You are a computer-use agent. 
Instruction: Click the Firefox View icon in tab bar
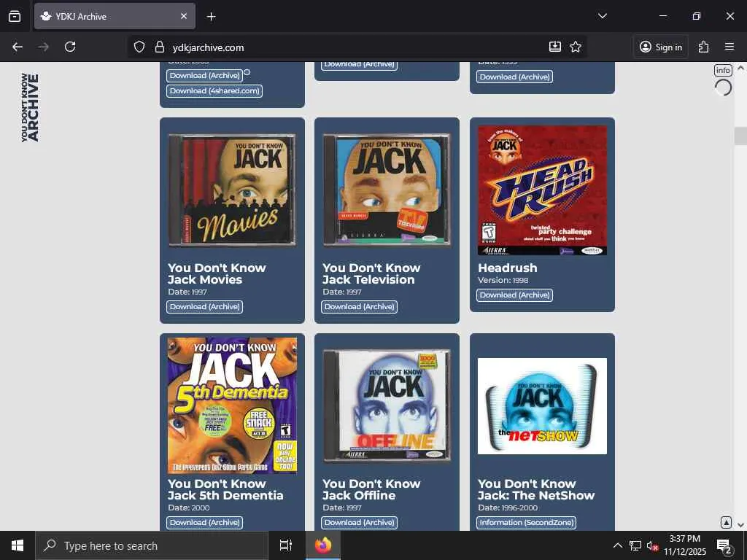[15, 16]
